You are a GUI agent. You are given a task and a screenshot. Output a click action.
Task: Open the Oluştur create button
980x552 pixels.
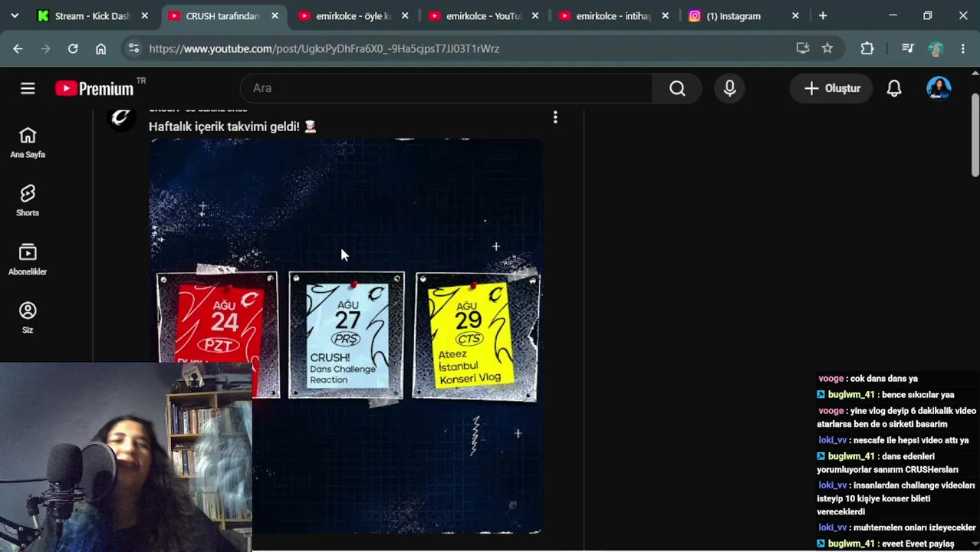click(831, 88)
